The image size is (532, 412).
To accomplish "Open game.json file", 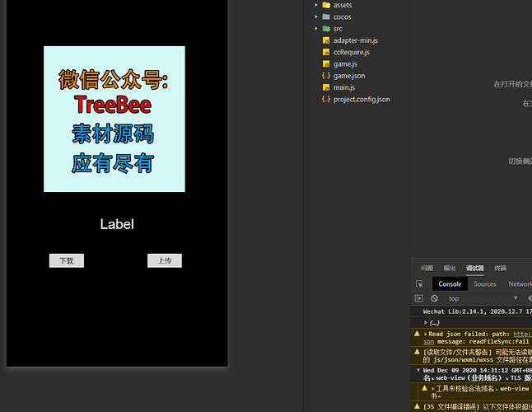I will [349, 76].
